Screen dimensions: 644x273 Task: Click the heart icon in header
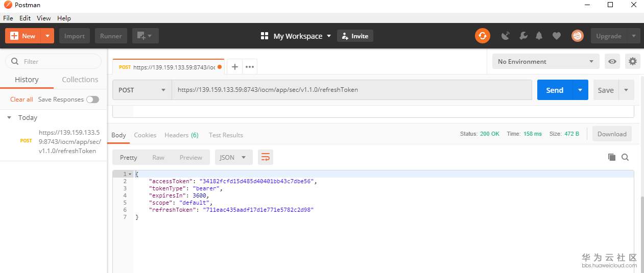(557, 36)
